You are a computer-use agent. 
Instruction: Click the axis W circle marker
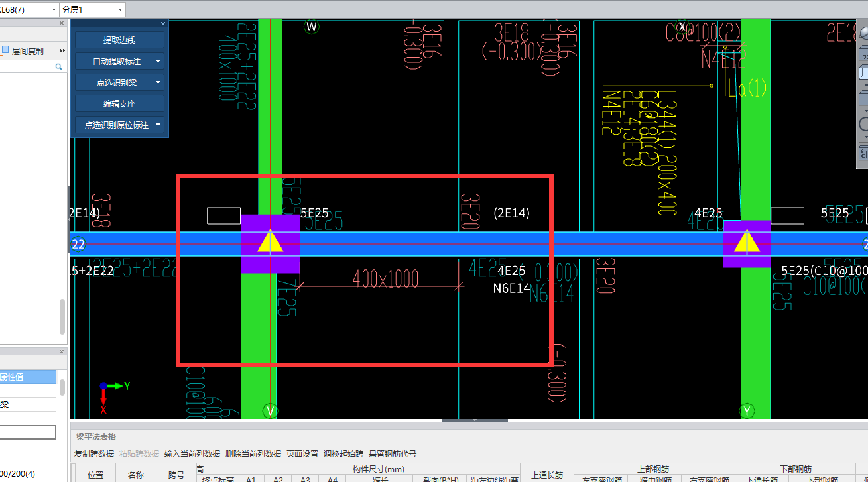coord(312,27)
